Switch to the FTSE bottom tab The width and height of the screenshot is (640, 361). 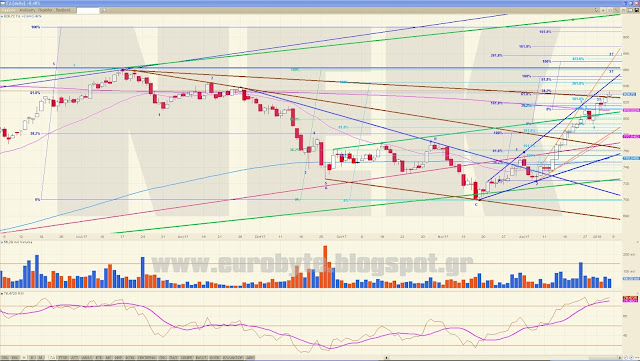tap(63, 357)
